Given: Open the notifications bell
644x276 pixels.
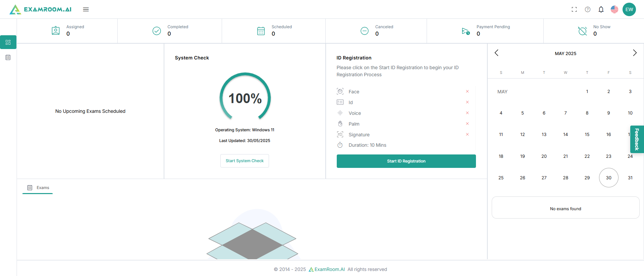Looking at the screenshot, I should coord(601,9).
